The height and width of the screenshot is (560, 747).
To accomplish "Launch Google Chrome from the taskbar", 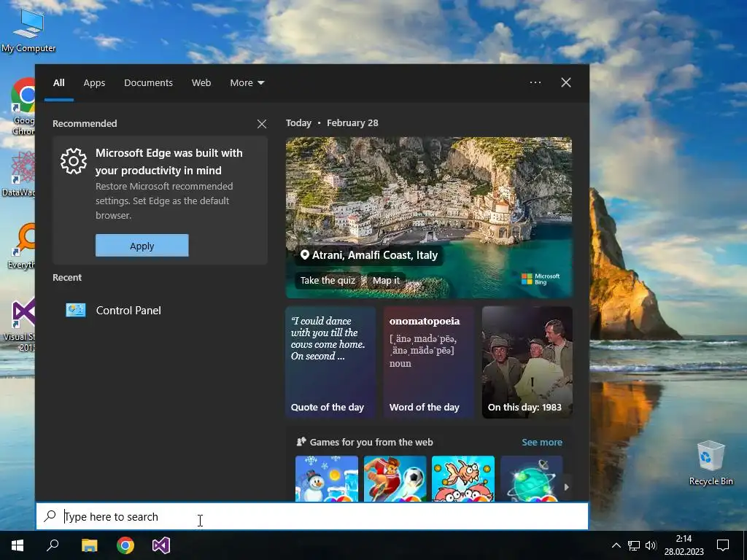I will (x=125, y=545).
